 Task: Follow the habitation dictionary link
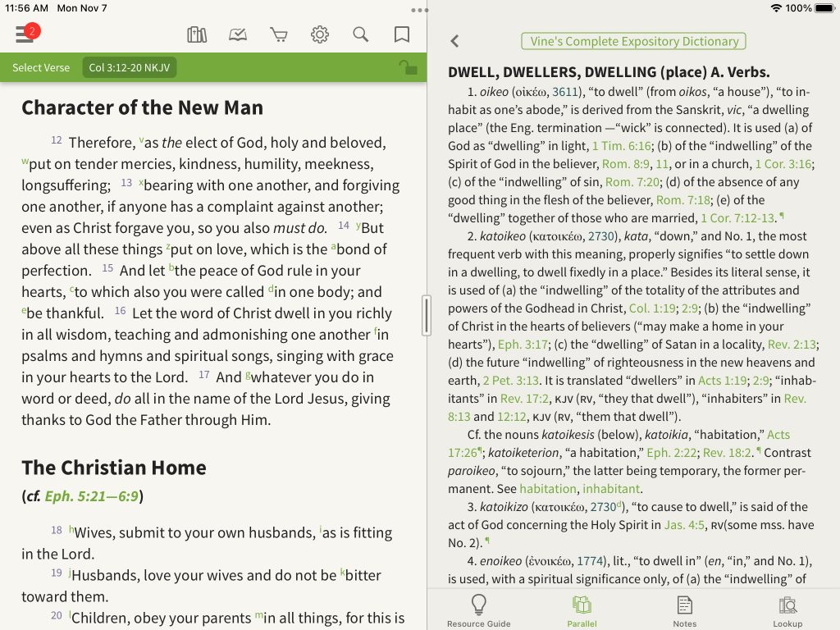click(547, 489)
